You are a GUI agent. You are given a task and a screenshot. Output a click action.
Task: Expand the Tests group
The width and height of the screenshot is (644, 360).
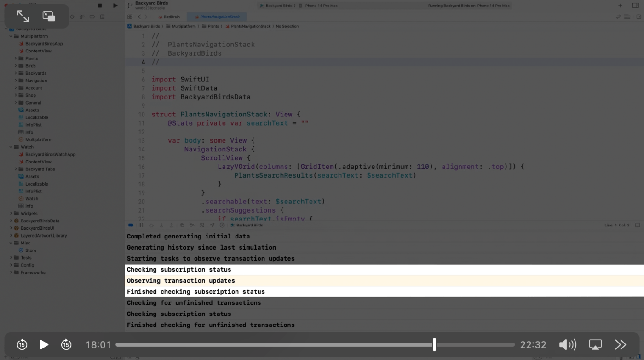11,258
